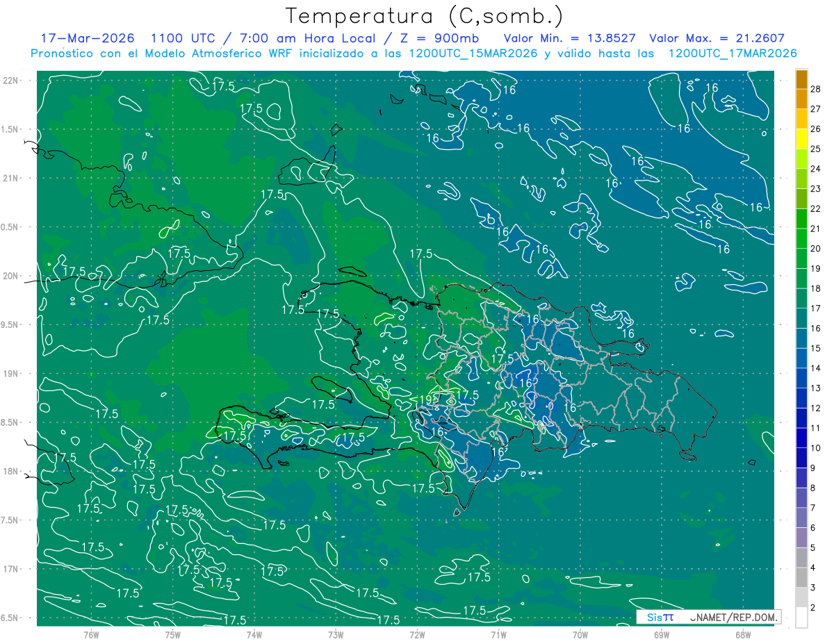Click the '15' label on the color scale
The height and width of the screenshot is (644, 834).
coord(816,348)
